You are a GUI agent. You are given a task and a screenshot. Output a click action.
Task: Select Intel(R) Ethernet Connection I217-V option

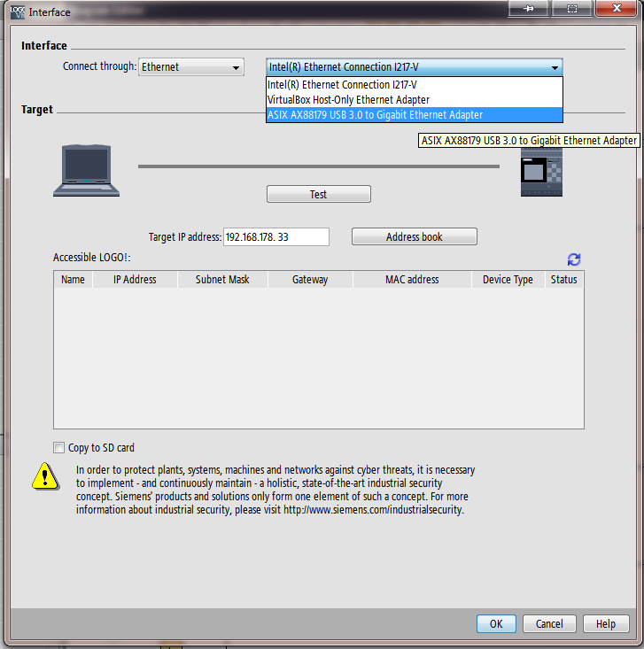(415, 85)
